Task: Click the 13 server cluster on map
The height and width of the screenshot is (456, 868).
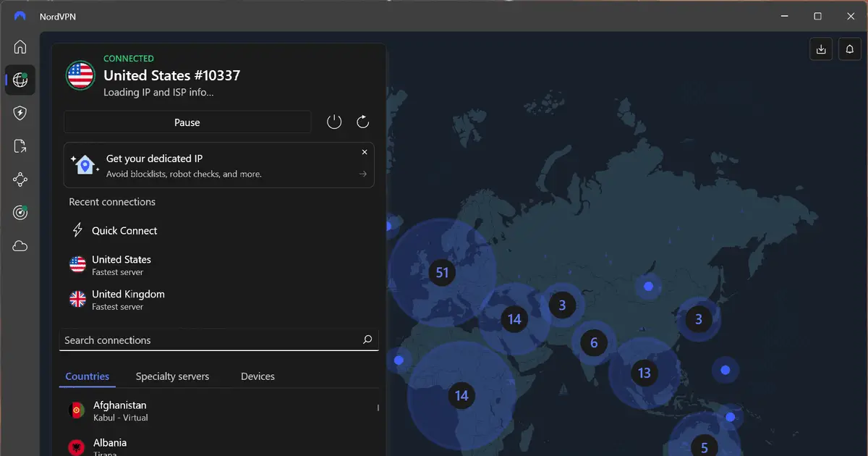Action: [x=644, y=373]
